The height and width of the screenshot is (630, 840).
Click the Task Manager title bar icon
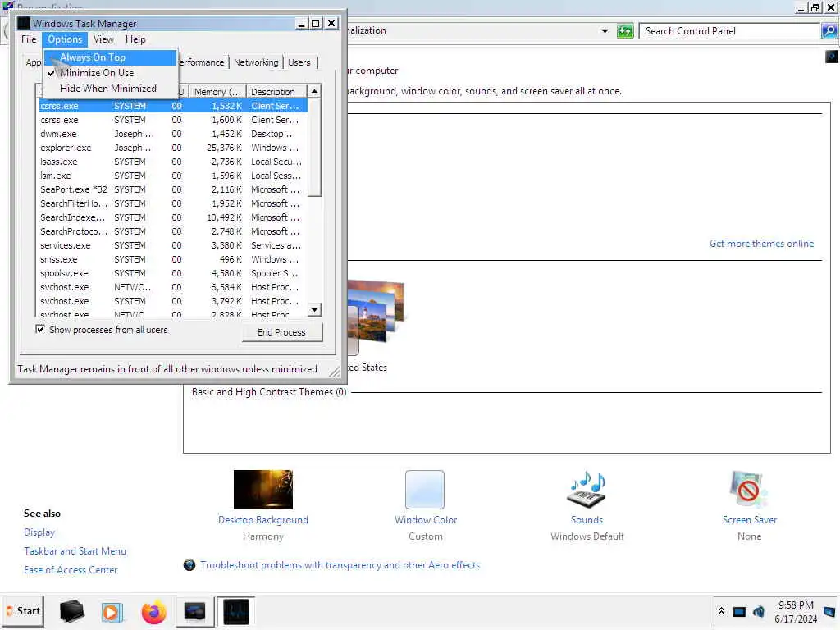click(x=23, y=24)
